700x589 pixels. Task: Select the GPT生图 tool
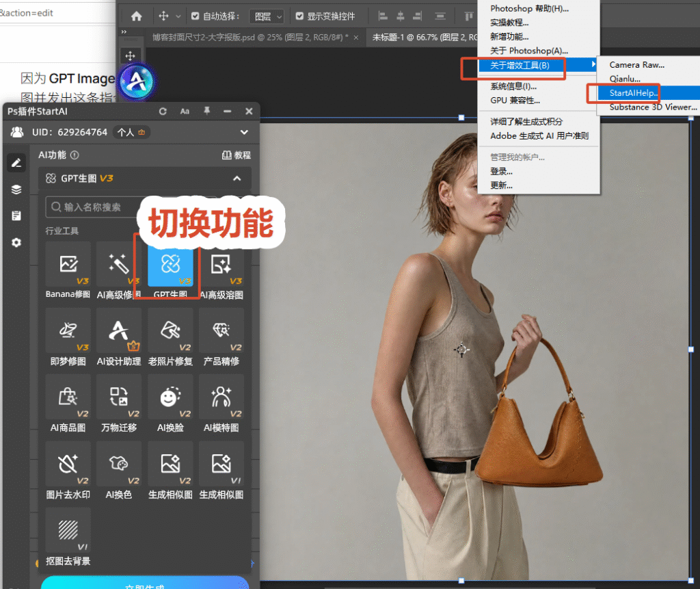tap(170, 270)
